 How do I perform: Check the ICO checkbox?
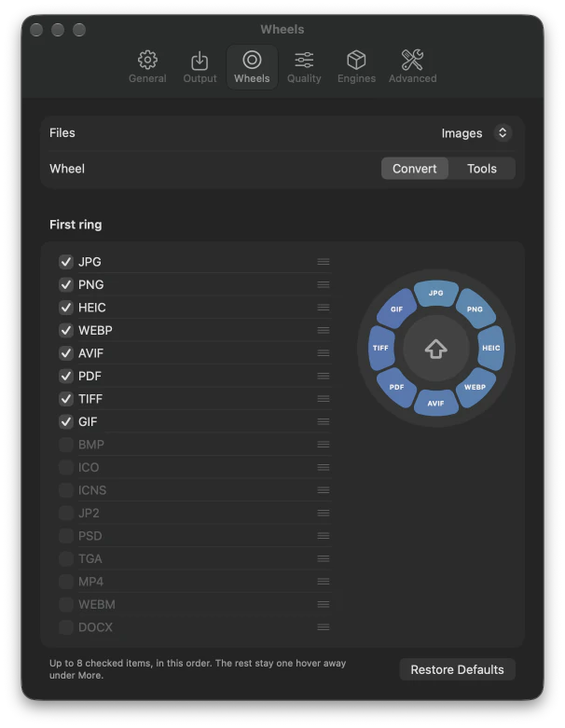[66, 467]
